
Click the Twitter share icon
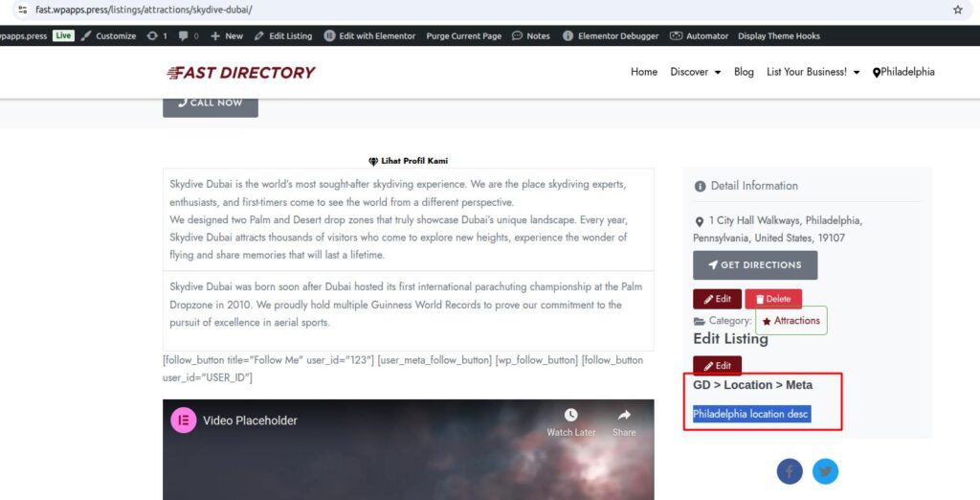click(x=825, y=471)
